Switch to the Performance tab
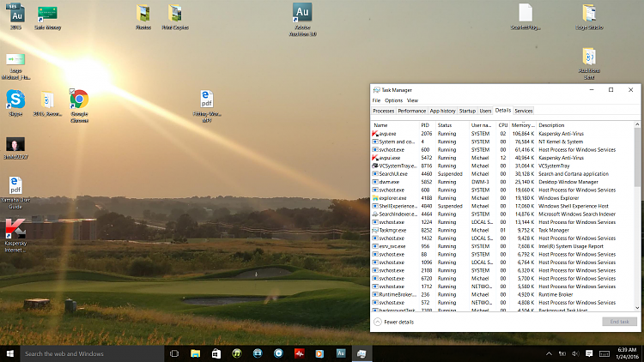 [x=411, y=111]
